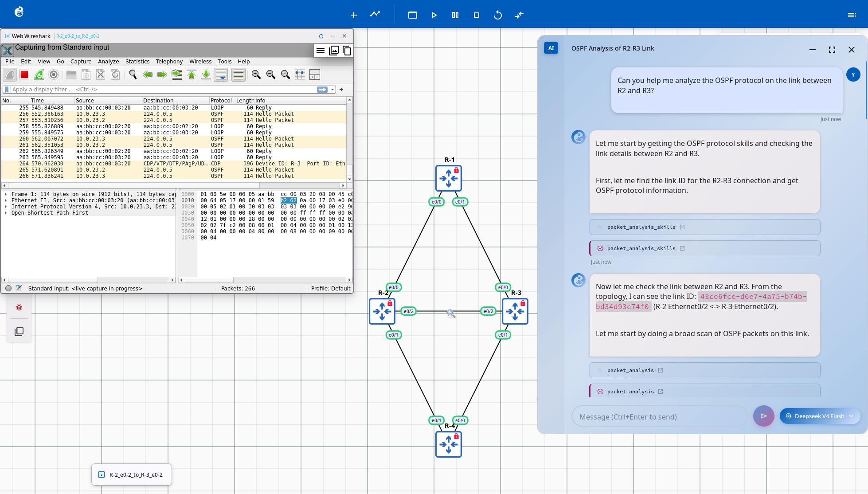Screen dimensions: 868x494
Task: Click the bug icon in left sidebar
Action: pyautogui.click(x=19, y=307)
